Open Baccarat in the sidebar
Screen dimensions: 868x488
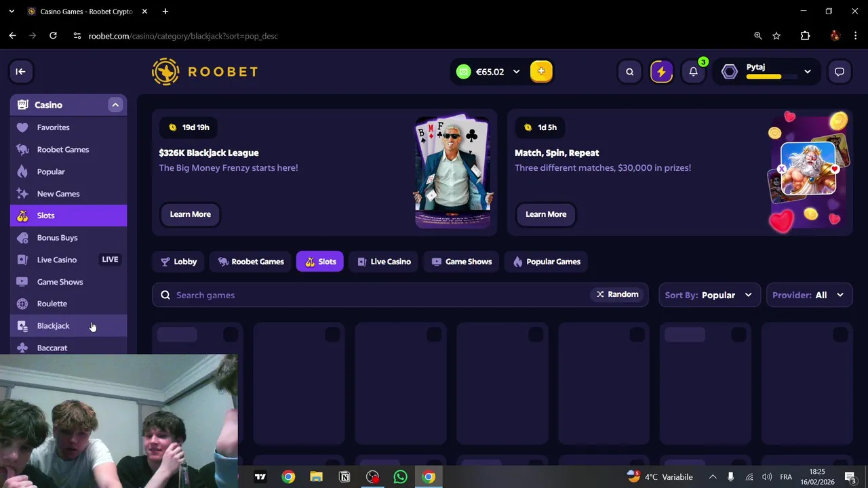[x=68, y=346]
